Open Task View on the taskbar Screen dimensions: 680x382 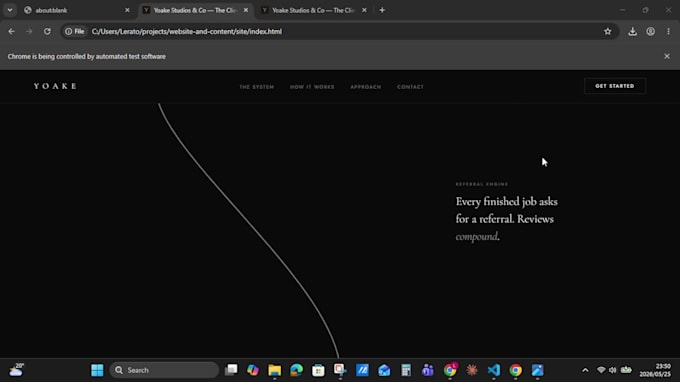coord(231,370)
